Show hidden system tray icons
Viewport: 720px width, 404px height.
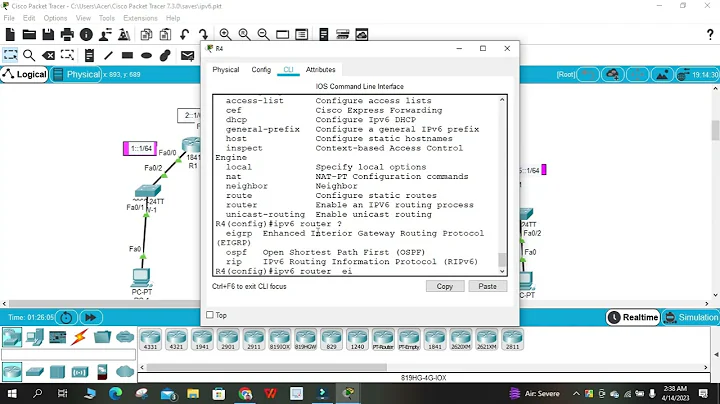tap(576, 394)
